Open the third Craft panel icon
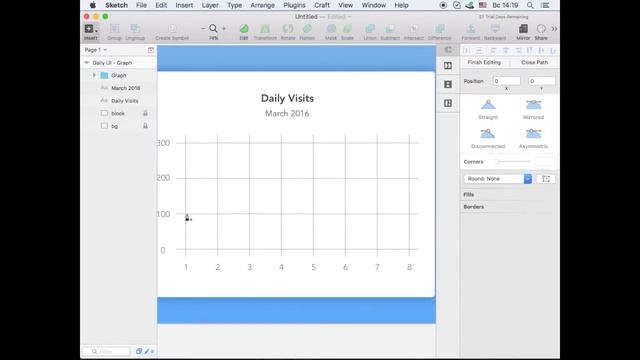The width and height of the screenshot is (640, 360). click(x=448, y=84)
